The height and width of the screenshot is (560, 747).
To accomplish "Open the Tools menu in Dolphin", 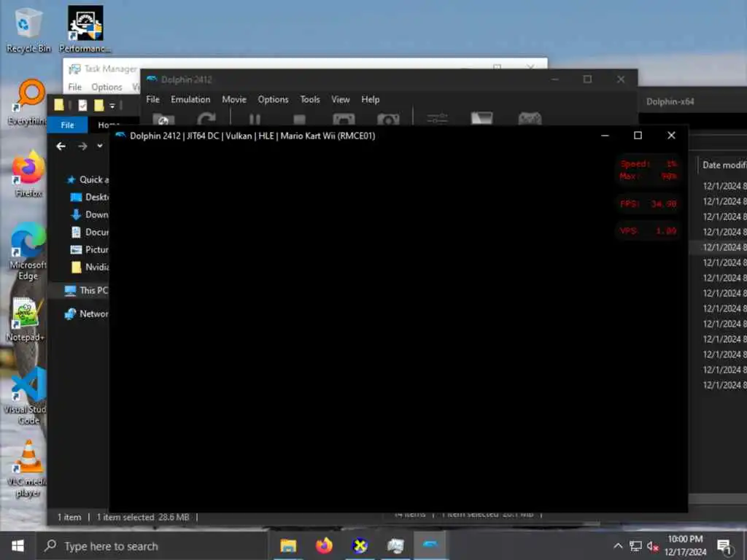I will (x=309, y=99).
